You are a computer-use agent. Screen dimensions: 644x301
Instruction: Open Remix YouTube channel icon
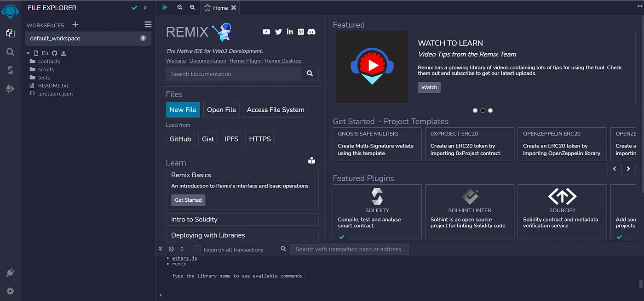(266, 32)
